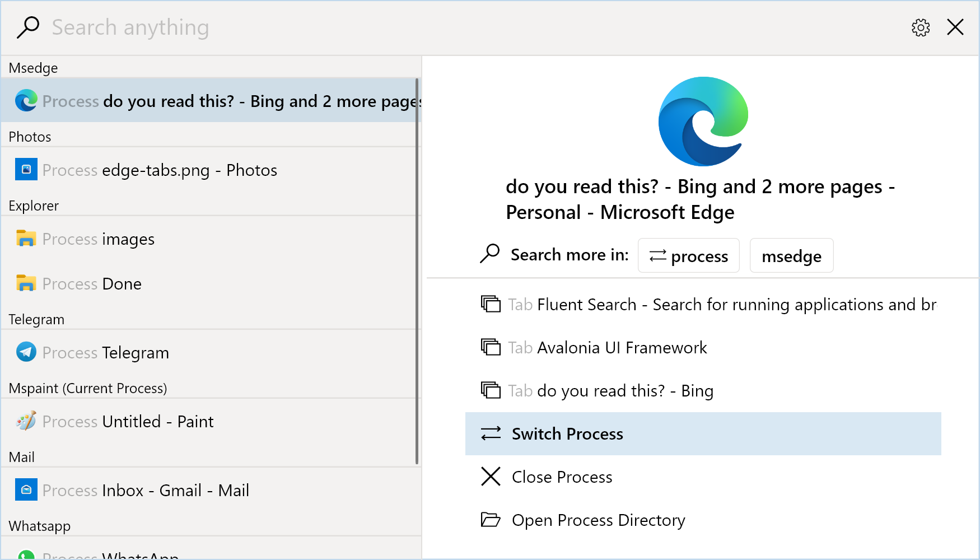The image size is (980, 560).
Task: Click the Photos app icon
Action: click(x=26, y=170)
